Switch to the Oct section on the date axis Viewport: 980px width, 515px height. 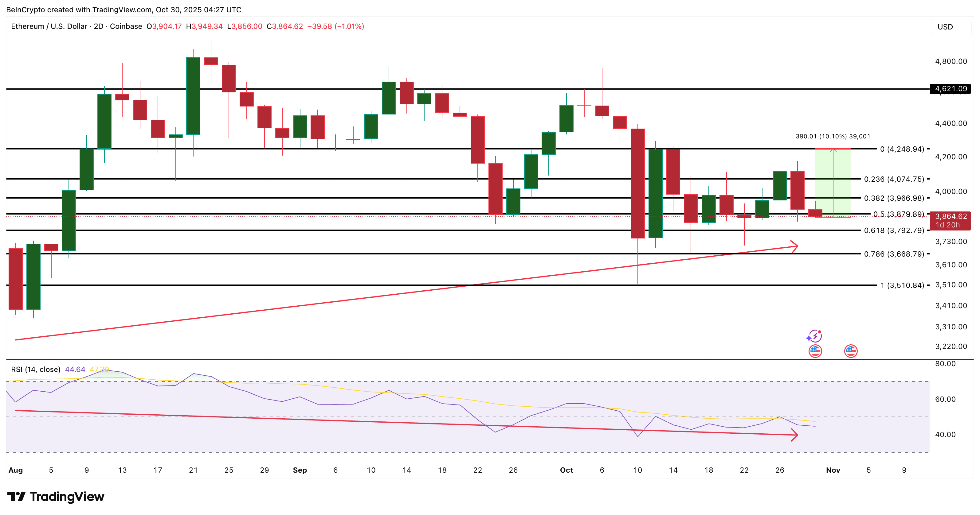[x=566, y=470]
